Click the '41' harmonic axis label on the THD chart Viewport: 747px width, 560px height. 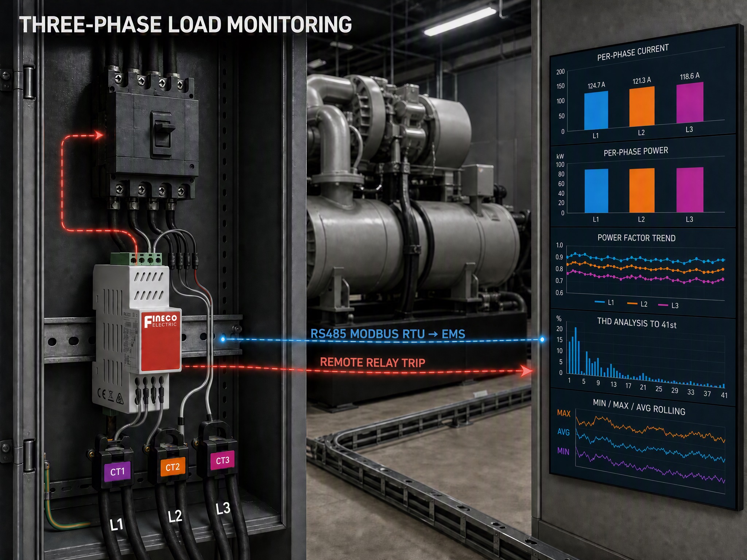point(724,395)
